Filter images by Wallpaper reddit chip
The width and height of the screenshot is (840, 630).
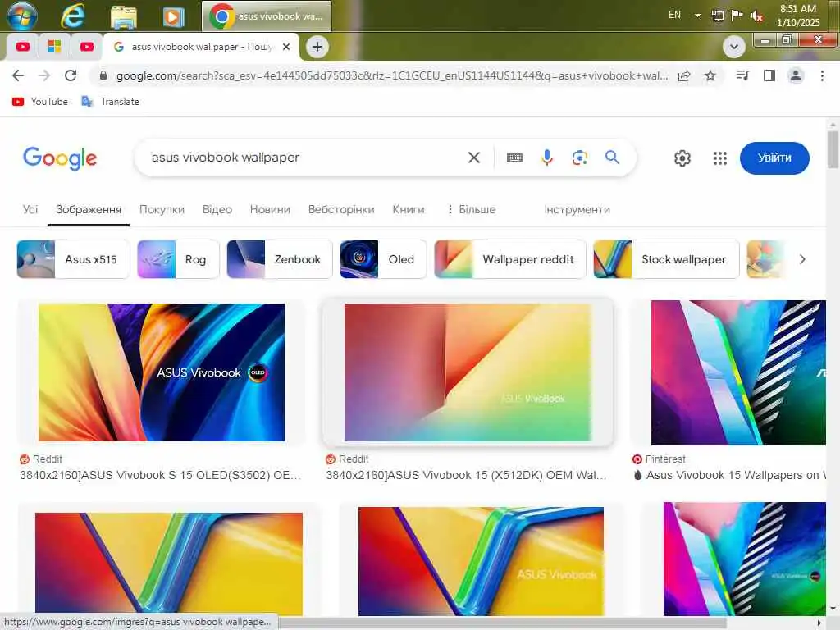[x=510, y=259]
